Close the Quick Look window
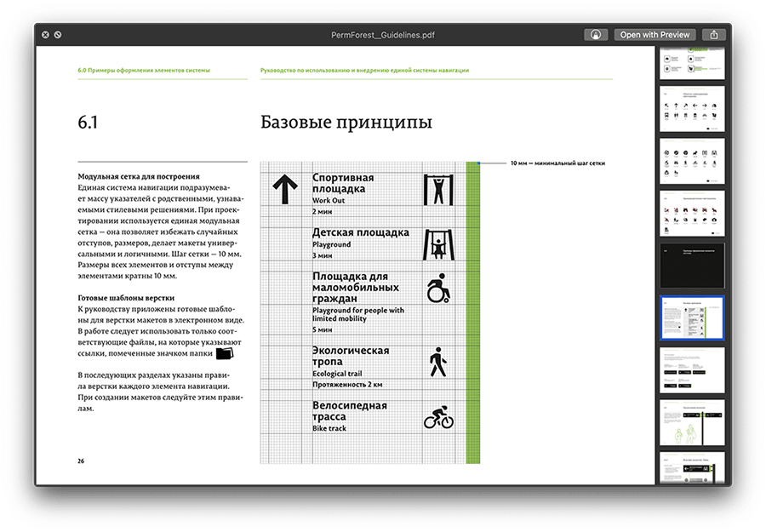Screen dimensions: 766x532 (43, 35)
